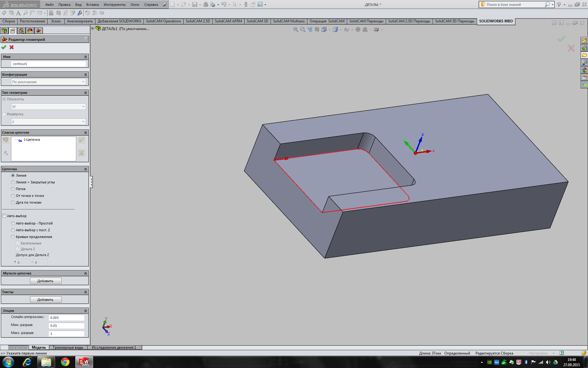
Task: Click the Print icon in top toolbar
Action: pyautogui.click(x=213, y=5)
